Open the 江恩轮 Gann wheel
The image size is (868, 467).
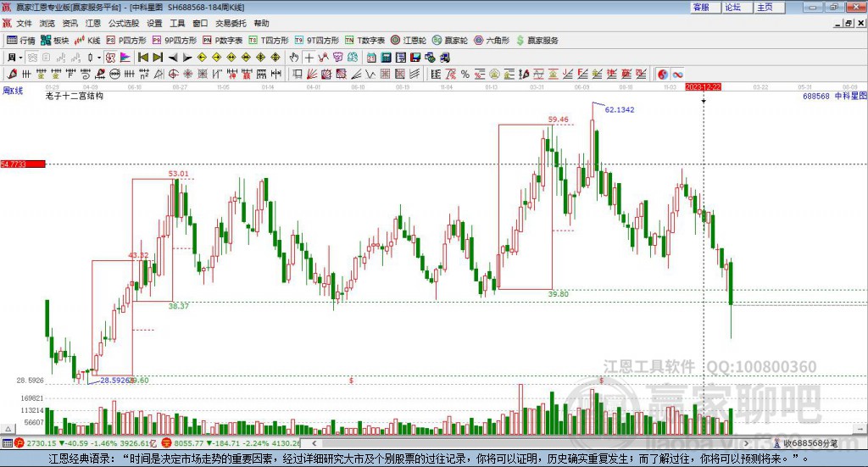409,41
